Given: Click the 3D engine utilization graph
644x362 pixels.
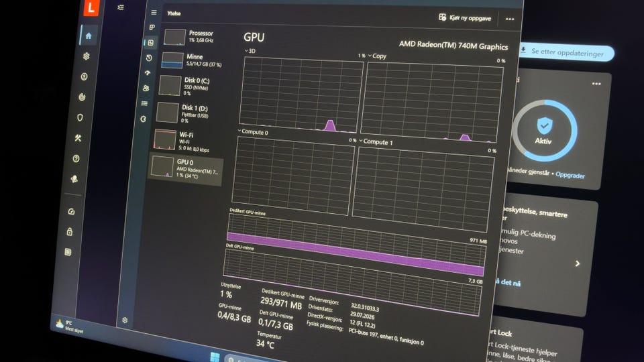Looking at the screenshot, I should (x=301, y=95).
